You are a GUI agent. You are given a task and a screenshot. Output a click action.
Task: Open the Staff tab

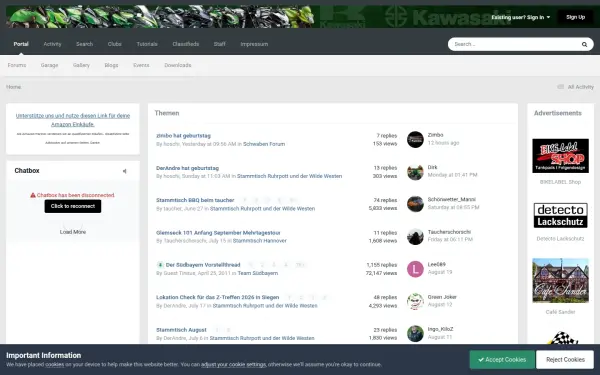[219, 44]
